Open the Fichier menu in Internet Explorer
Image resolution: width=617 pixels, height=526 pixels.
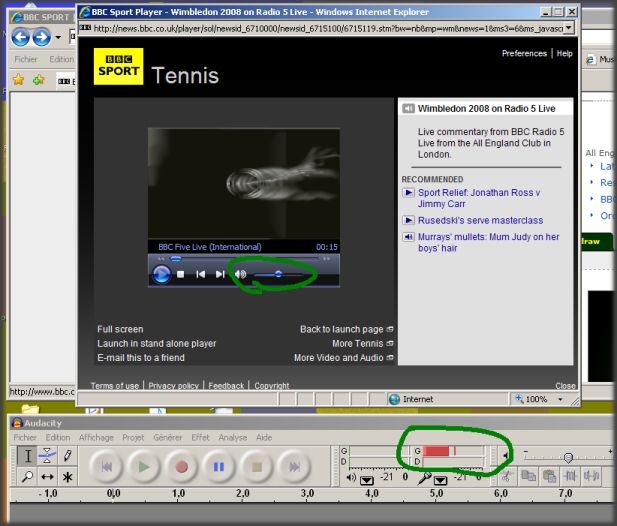point(26,59)
